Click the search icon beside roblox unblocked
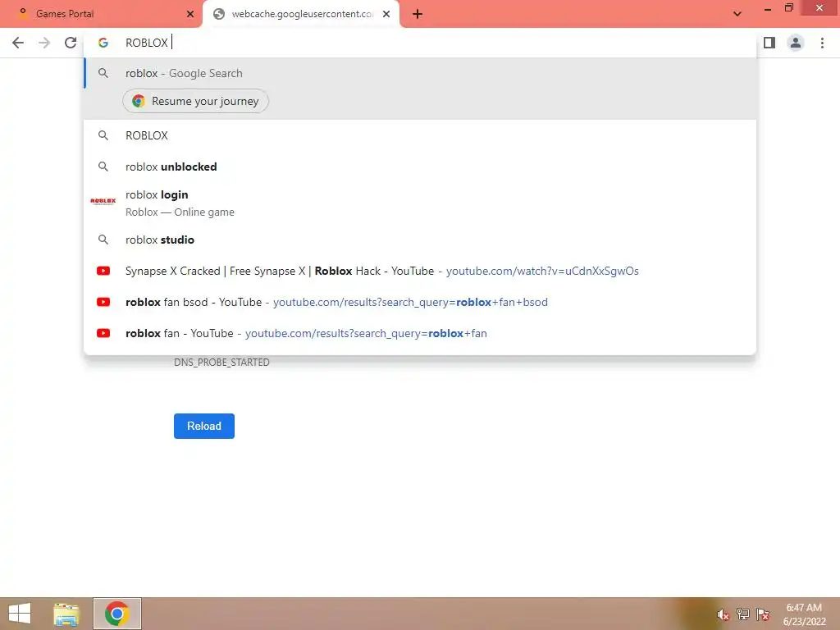 (x=103, y=167)
